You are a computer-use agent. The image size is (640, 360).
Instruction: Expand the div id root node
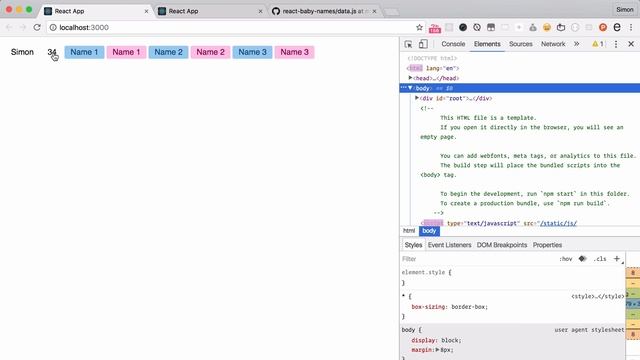coord(417,98)
